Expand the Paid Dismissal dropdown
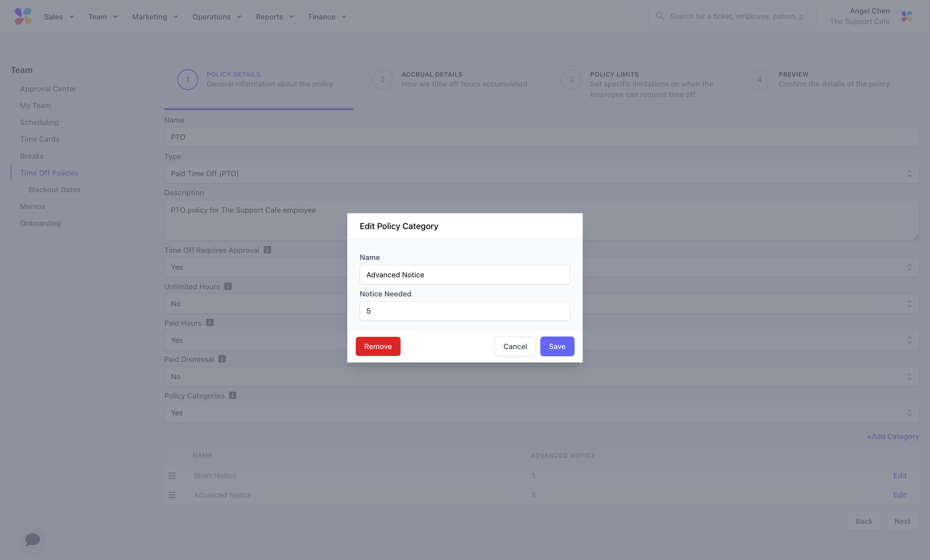930x560 pixels. pos(542,376)
